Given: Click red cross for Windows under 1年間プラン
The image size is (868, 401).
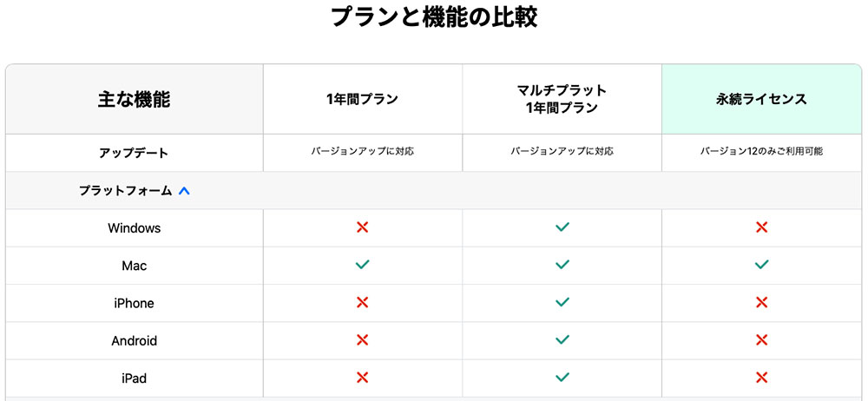Looking at the screenshot, I should [363, 227].
